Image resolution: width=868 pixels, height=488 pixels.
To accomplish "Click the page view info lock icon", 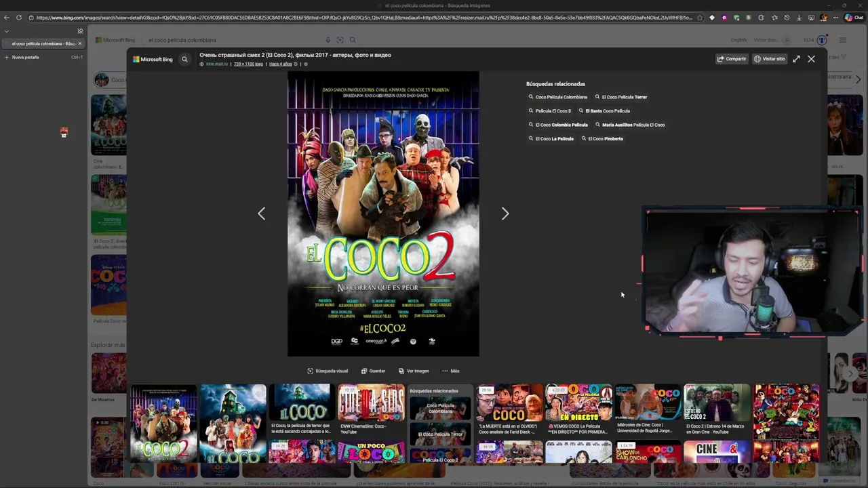I will point(31,18).
